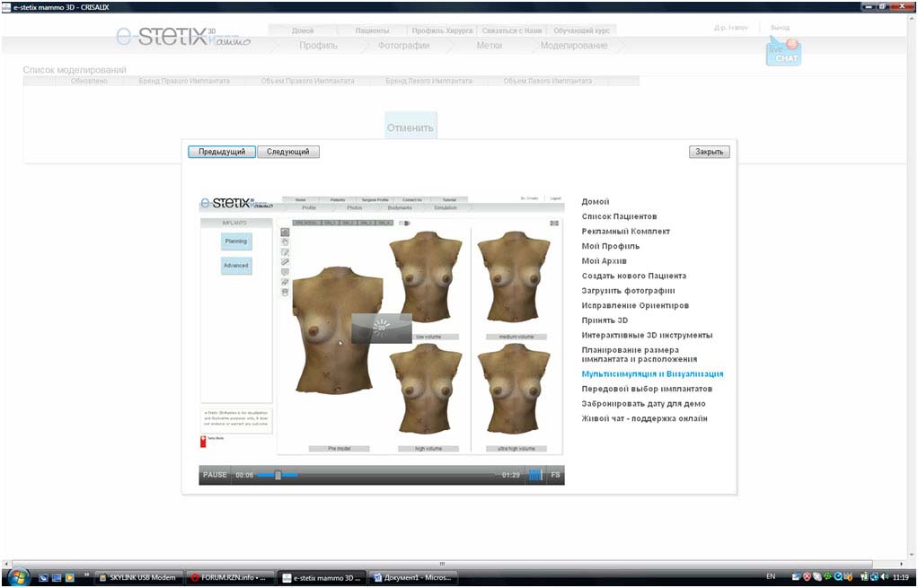Open the Передовой выбор имплантатов topic
Image resolution: width=918 pixels, height=588 pixels.
[647, 389]
